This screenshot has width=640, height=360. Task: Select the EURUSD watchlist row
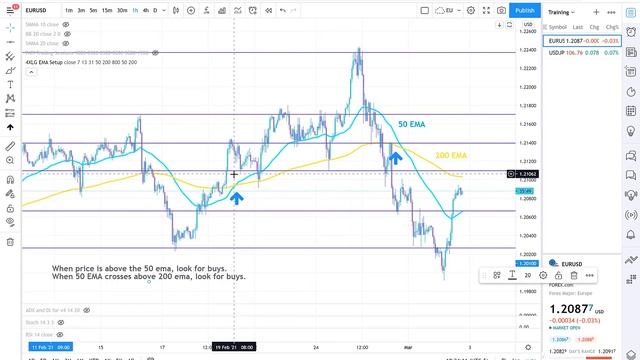582,41
